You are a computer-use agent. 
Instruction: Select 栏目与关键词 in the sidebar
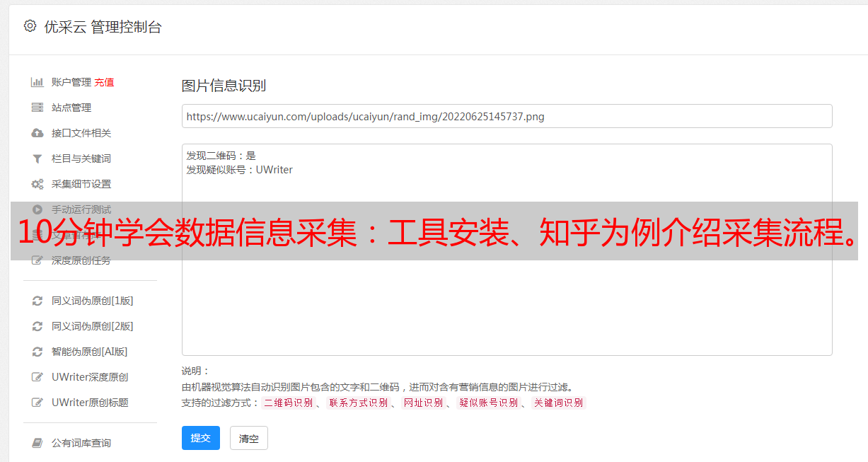point(81,158)
